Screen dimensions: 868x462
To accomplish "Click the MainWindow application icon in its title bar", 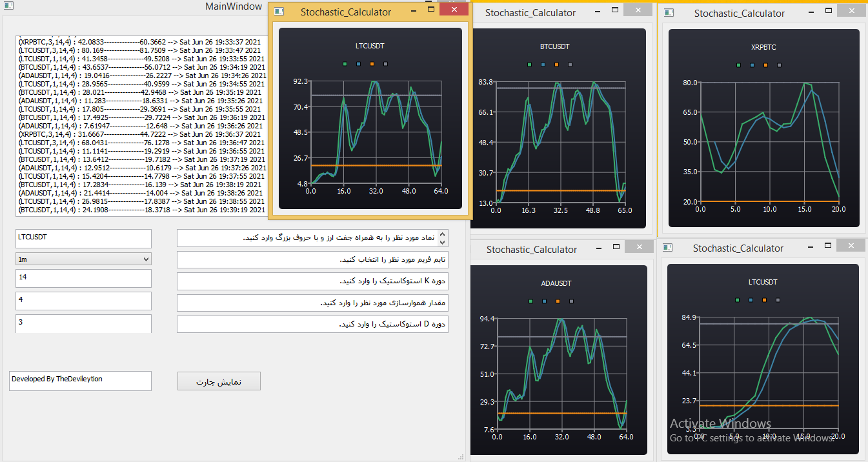I will tap(8, 6).
